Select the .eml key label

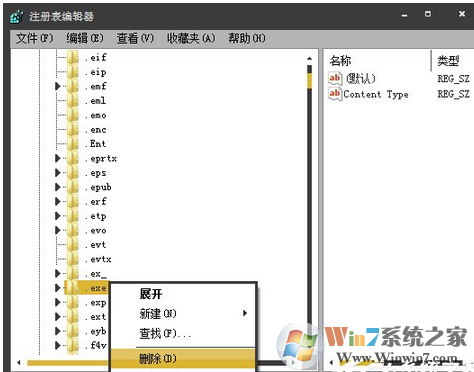(95, 100)
